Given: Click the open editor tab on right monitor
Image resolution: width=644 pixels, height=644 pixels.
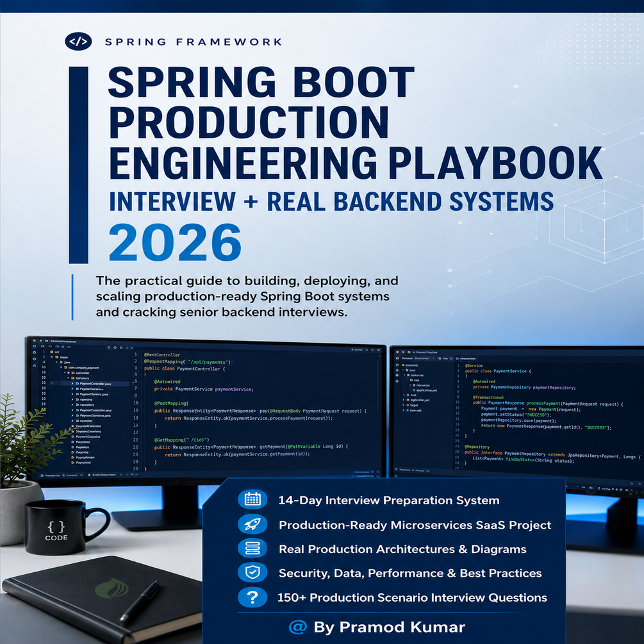Looking at the screenshot, I should pyautogui.click(x=466, y=359).
